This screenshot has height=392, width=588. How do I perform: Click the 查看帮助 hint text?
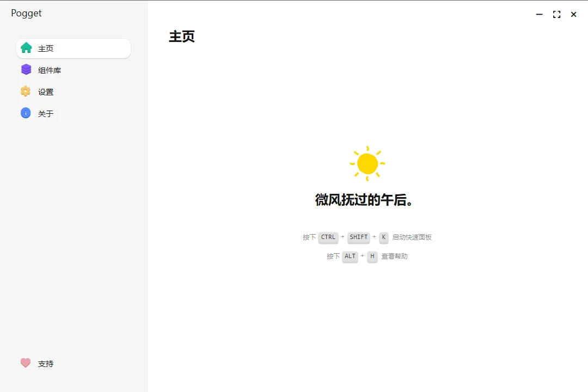(395, 256)
